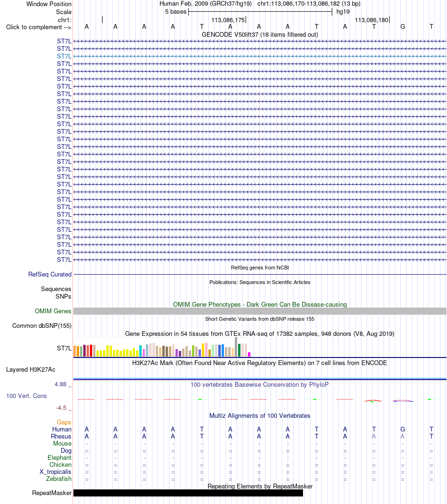Click the RefSeq Curated intron line
The width and height of the screenshot is (447, 504).
[x=260, y=275]
